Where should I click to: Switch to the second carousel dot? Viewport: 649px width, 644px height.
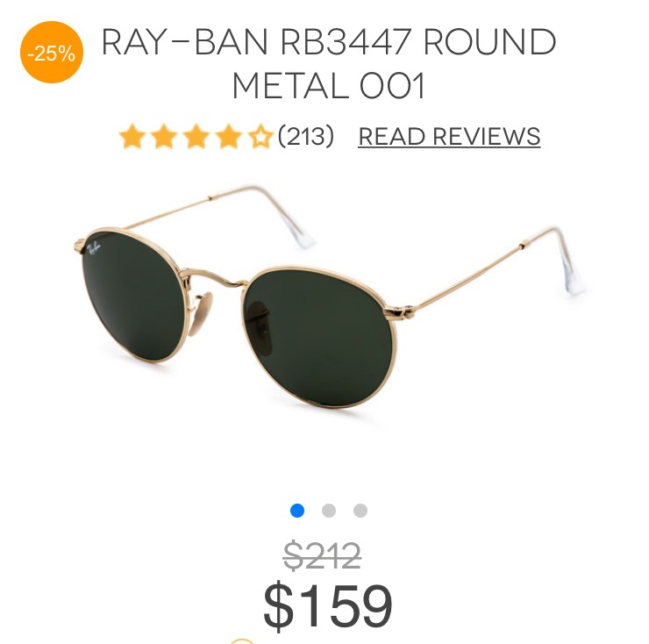click(329, 511)
